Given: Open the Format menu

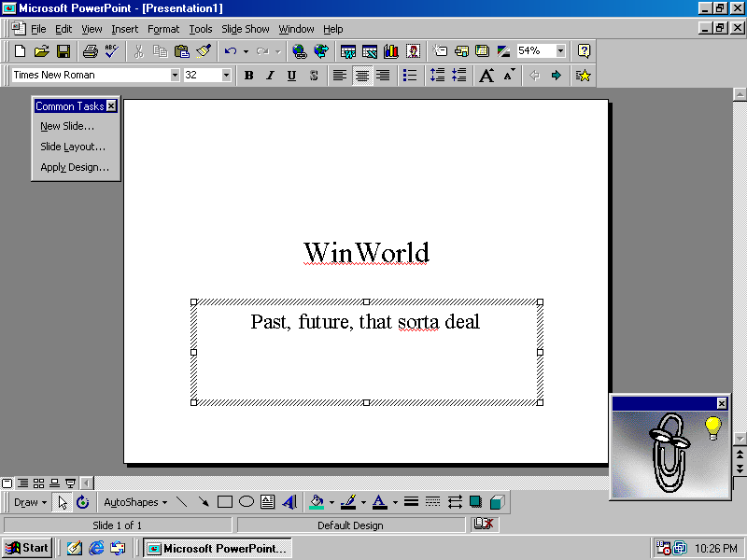Looking at the screenshot, I should pos(163,29).
